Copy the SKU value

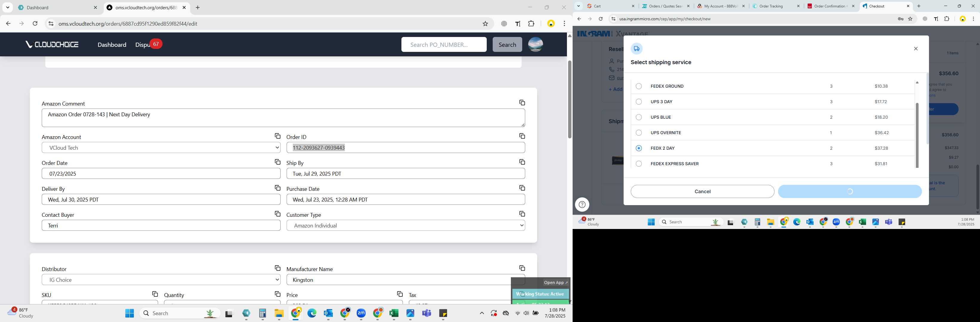click(155, 294)
